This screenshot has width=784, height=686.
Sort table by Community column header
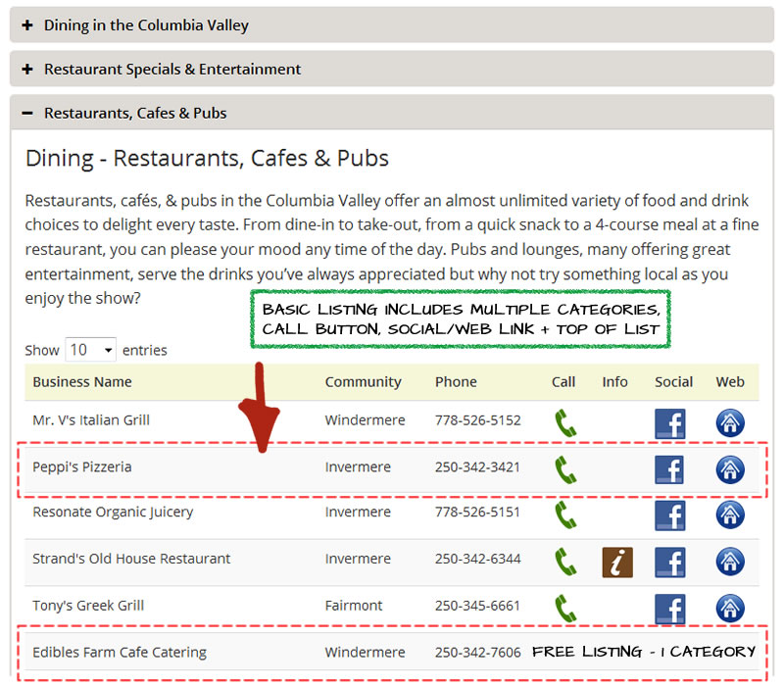pos(363,382)
